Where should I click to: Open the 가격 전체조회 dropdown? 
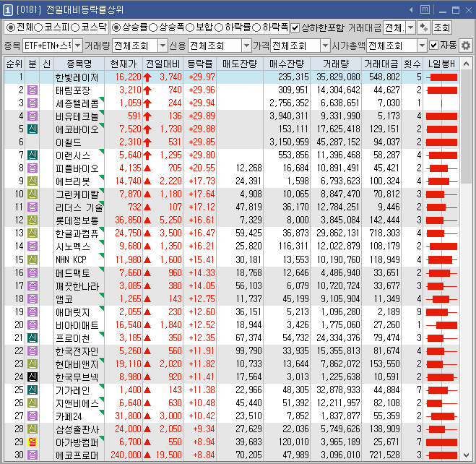pyautogui.click(x=326, y=46)
